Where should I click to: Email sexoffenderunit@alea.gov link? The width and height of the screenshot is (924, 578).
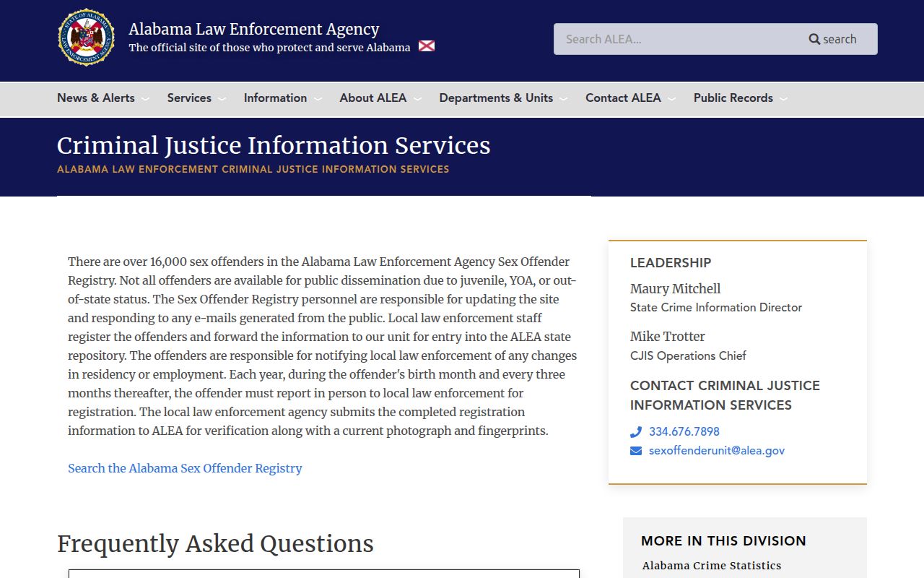pos(717,450)
